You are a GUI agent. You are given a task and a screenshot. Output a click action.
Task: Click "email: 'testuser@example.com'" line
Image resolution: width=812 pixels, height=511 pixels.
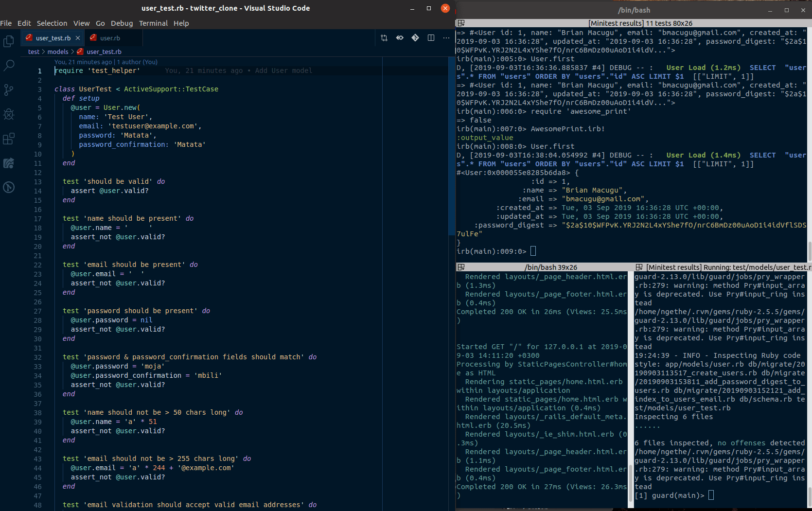(140, 126)
